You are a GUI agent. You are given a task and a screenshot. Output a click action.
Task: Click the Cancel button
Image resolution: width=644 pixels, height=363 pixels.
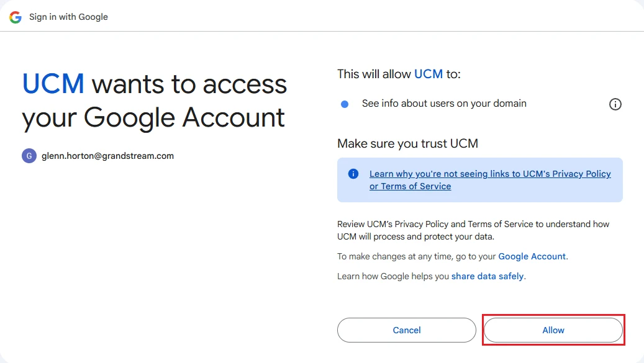pyautogui.click(x=407, y=330)
